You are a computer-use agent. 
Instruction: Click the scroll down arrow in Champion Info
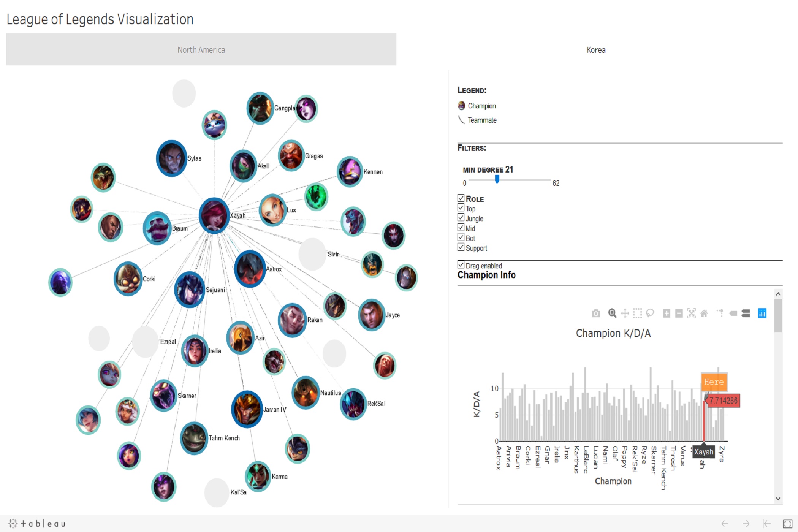[x=778, y=499]
